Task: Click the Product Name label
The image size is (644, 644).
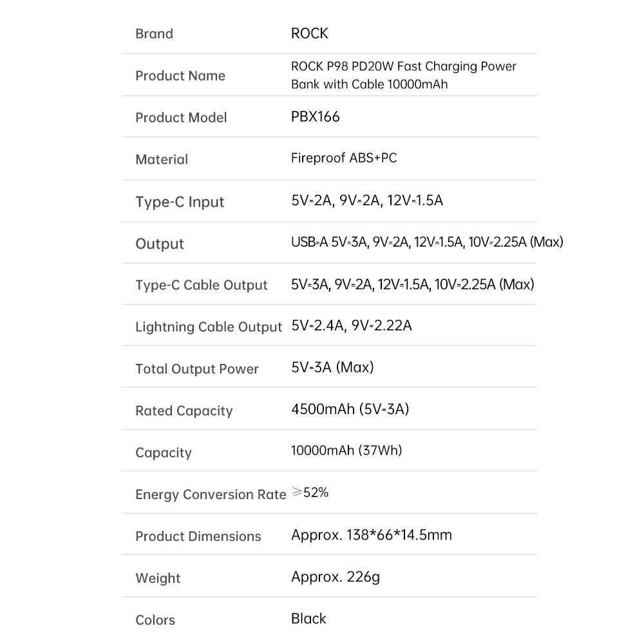Action: pyautogui.click(x=180, y=75)
